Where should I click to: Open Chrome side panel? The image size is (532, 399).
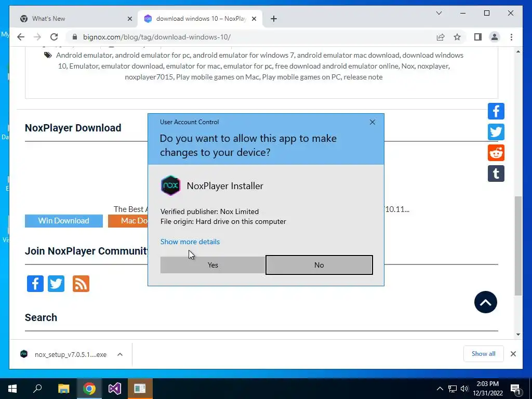pyautogui.click(x=478, y=37)
